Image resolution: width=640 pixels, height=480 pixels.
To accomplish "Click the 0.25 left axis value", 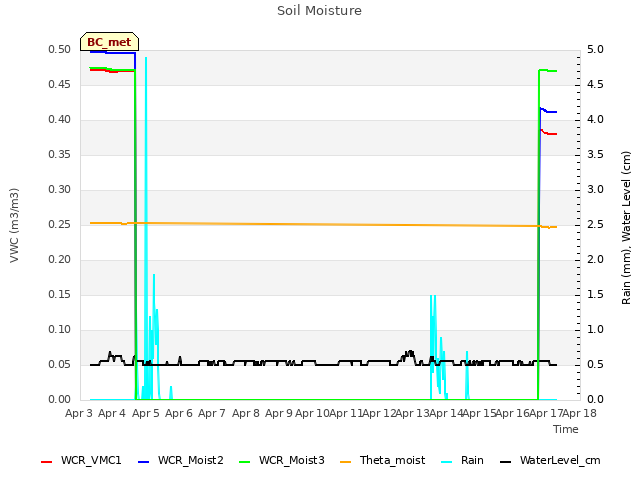I will (x=60, y=224).
